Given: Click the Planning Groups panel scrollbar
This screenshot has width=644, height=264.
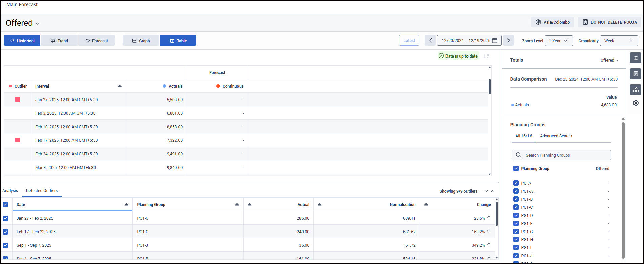Looking at the screenshot, I should pyautogui.click(x=623, y=190).
